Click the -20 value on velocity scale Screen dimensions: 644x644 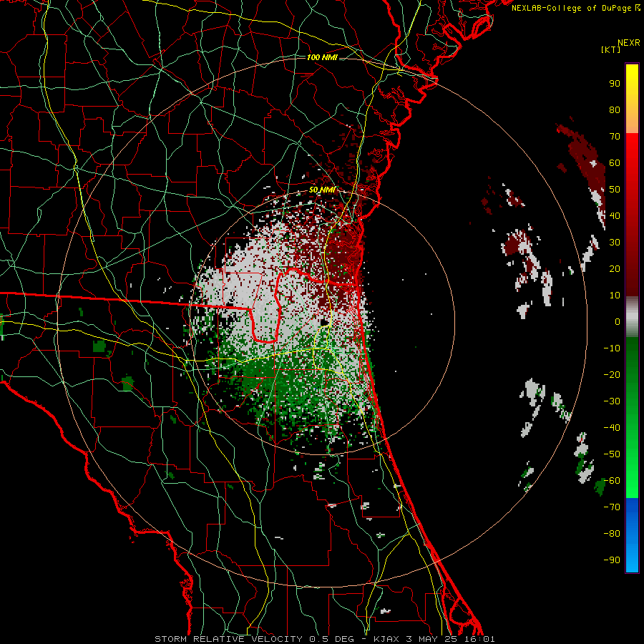click(x=612, y=375)
